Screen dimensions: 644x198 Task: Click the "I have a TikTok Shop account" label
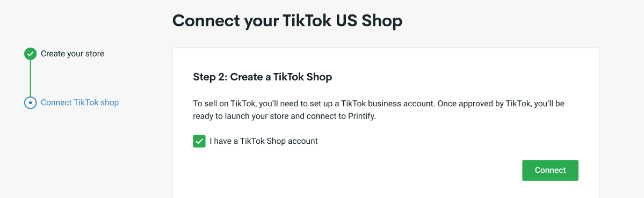click(x=264, y=141)
